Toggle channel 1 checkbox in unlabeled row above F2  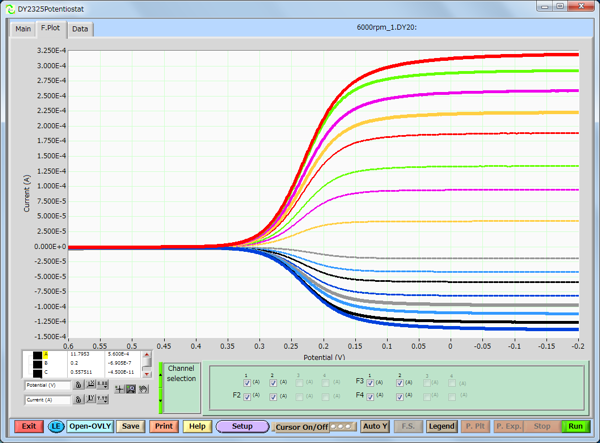click(x=247, y=383)
